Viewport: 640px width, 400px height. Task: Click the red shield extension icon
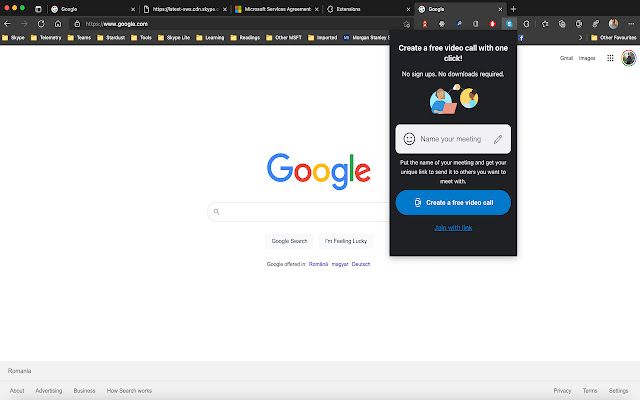coord(492,24)
